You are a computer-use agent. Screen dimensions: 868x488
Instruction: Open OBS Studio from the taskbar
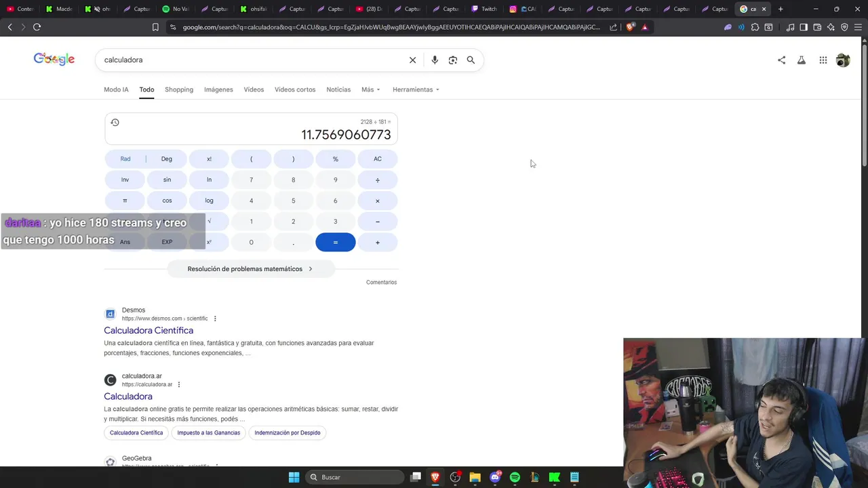(455, 477)
